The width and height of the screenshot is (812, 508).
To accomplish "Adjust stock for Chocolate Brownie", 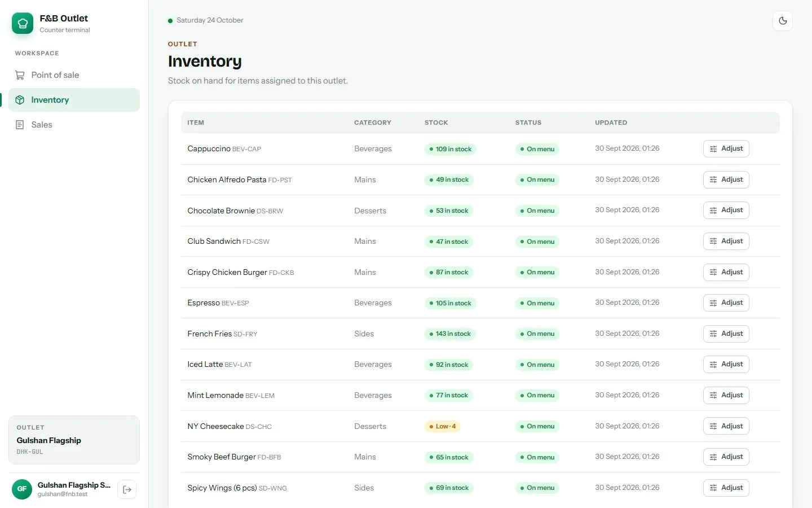I will (726, 211).
